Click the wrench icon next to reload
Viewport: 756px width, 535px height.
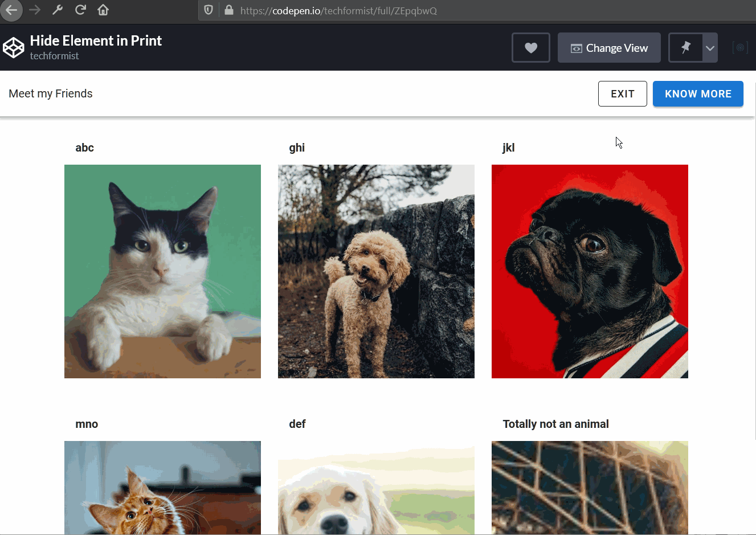pyautogui.click(x=57, y=10)
